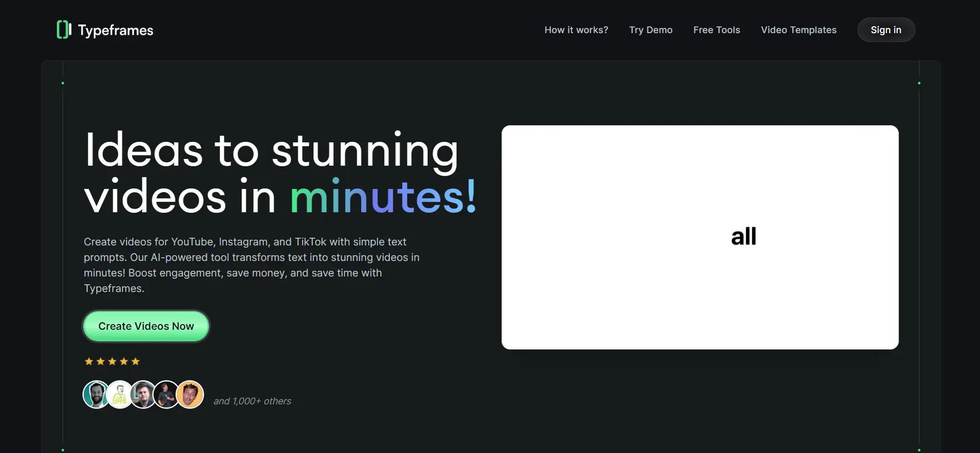
Task: Click the white demo video preview showing "all"
Action: pyautogui.click(x=700, y=237)
